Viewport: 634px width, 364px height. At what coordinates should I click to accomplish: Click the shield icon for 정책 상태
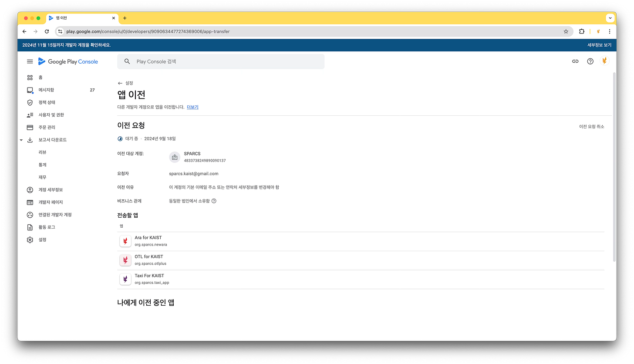click(x=30, y=102)
